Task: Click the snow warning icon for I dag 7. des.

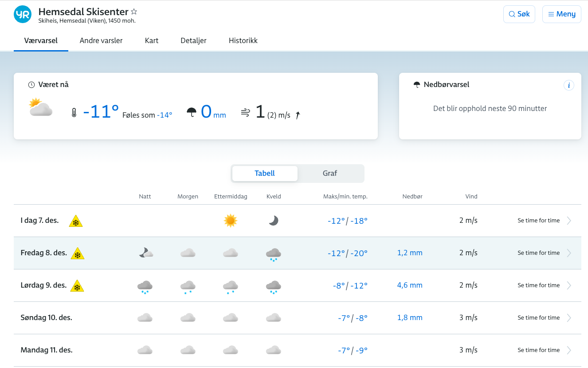Action: pos(76,221)
